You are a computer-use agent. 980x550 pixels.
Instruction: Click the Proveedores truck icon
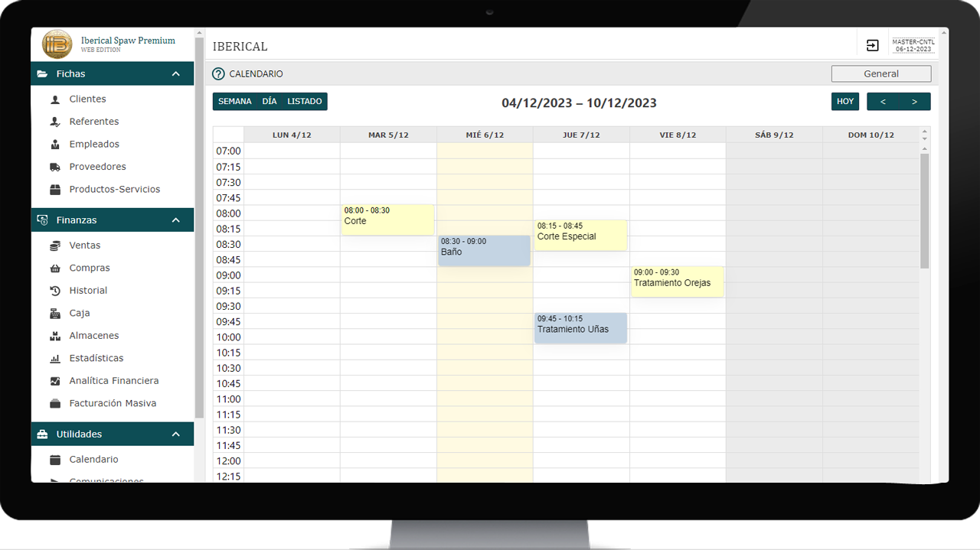pyautogui.click(x=55, y=167)
